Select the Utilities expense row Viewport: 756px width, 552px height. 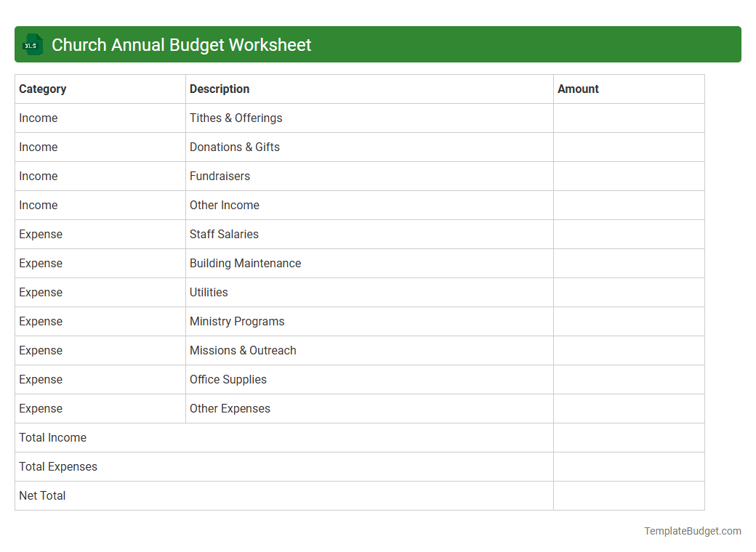(x=209, y=292)
